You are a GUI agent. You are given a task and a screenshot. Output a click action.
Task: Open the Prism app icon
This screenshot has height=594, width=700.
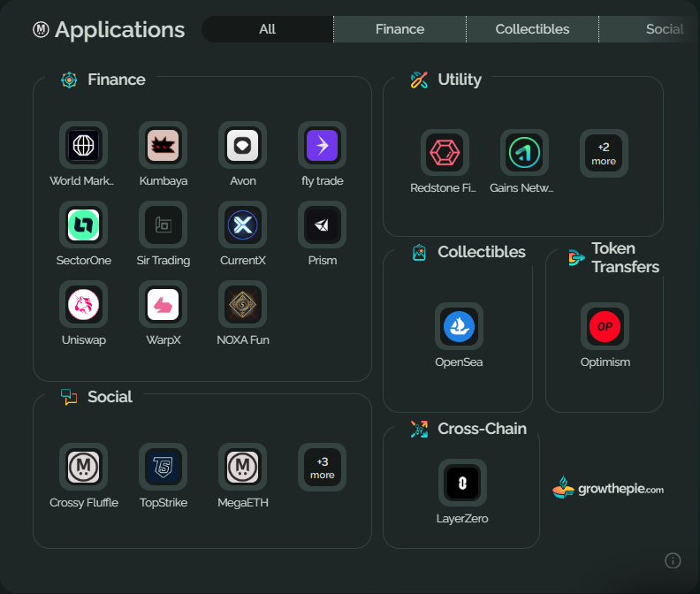click(322, 225)
